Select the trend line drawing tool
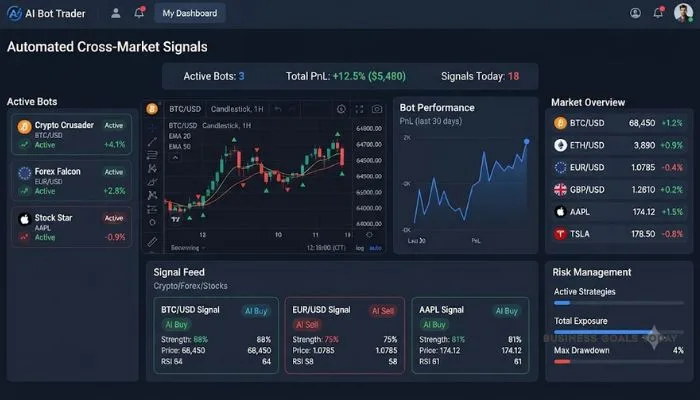The image size is (700, 400). [152, 142]
